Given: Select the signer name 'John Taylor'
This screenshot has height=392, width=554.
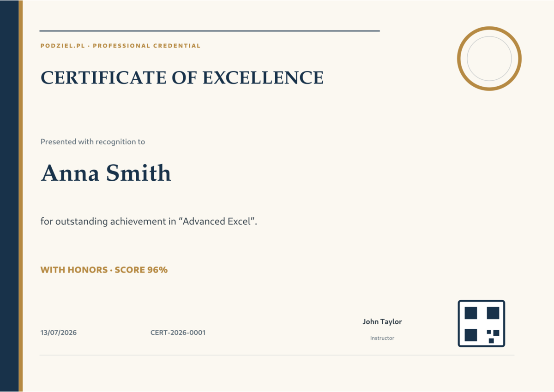Looking at the screenshot, I should tap(382, 322).
